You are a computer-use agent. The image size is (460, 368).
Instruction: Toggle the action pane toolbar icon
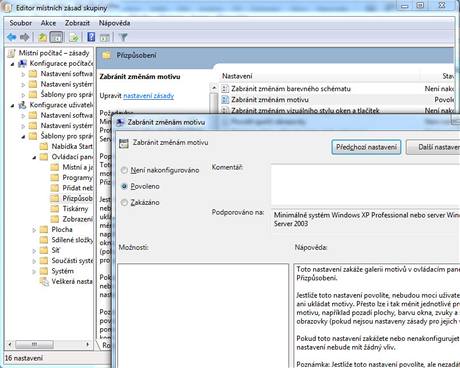(105, 37)
